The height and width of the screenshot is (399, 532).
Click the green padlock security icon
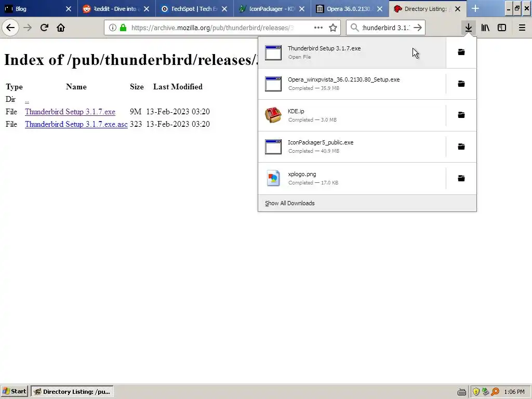coord(124,28)
